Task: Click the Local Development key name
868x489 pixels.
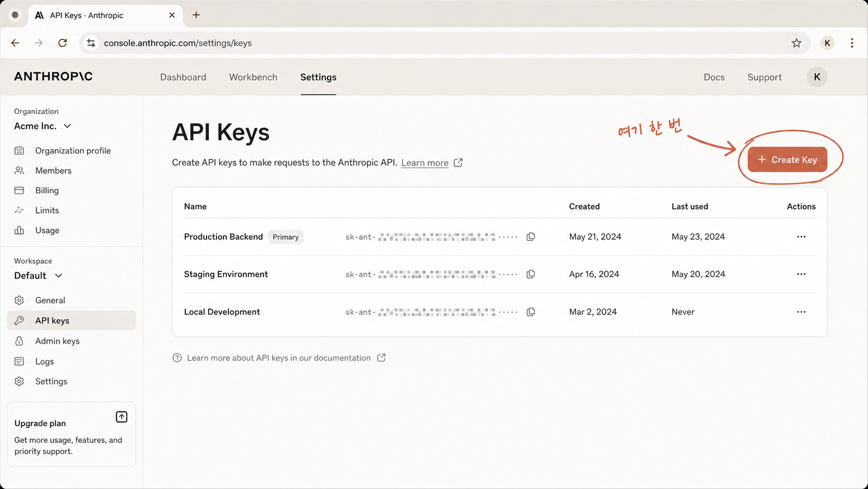Action: pos(222,312)
